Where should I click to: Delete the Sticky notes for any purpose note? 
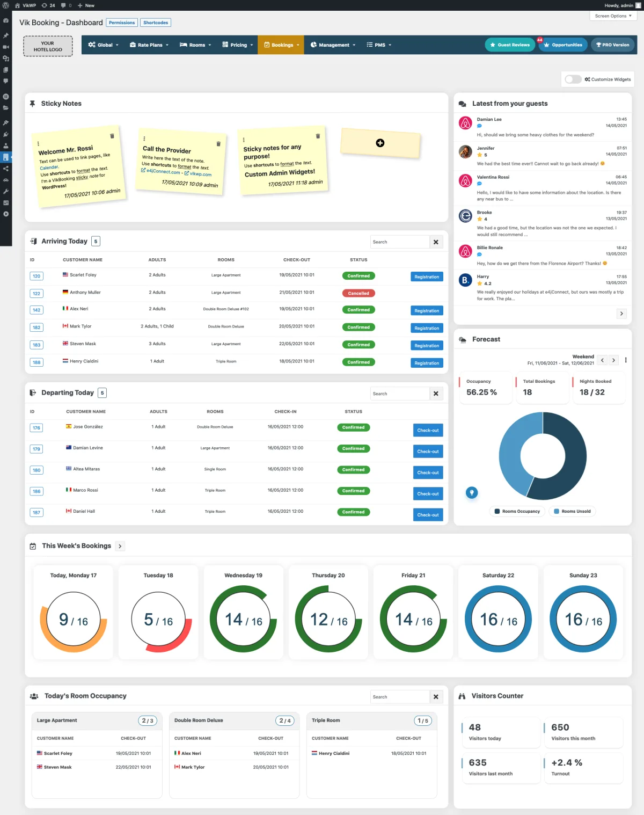pyautogui.click(x=318, y=136)
